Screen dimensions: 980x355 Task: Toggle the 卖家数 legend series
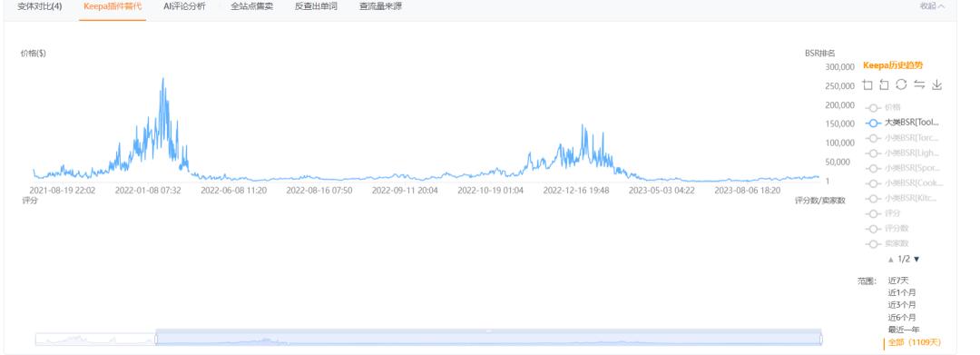(x=887, y=243)
